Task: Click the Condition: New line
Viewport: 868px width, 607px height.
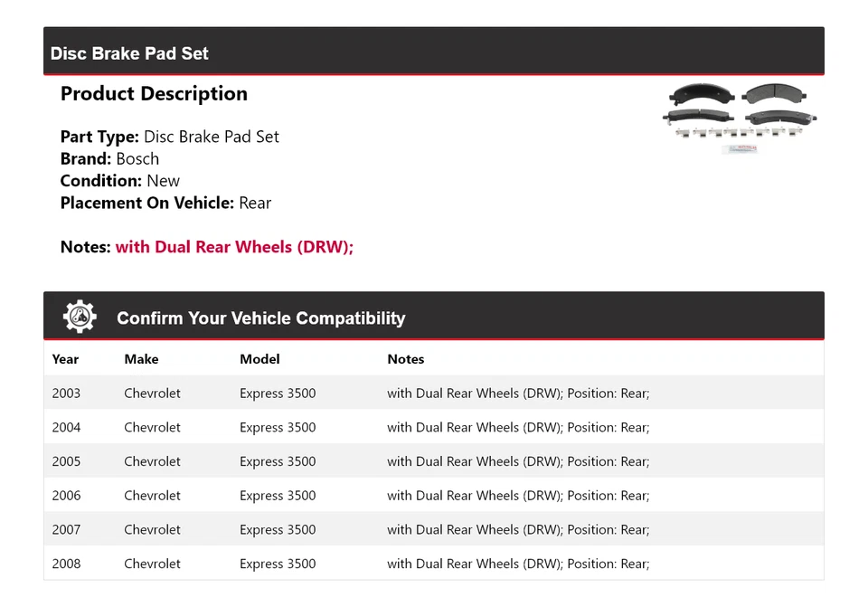Action: click(119, 181)
